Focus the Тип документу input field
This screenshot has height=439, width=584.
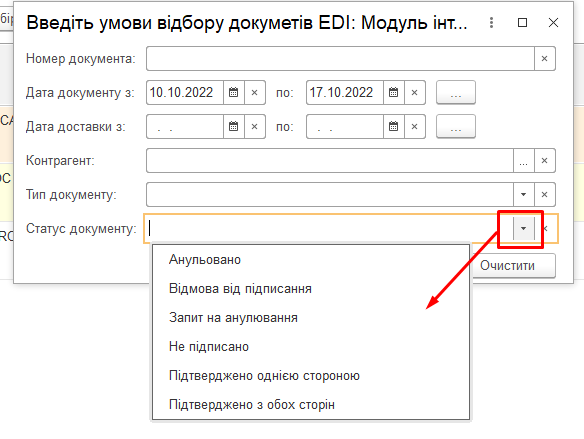(330, 194)
